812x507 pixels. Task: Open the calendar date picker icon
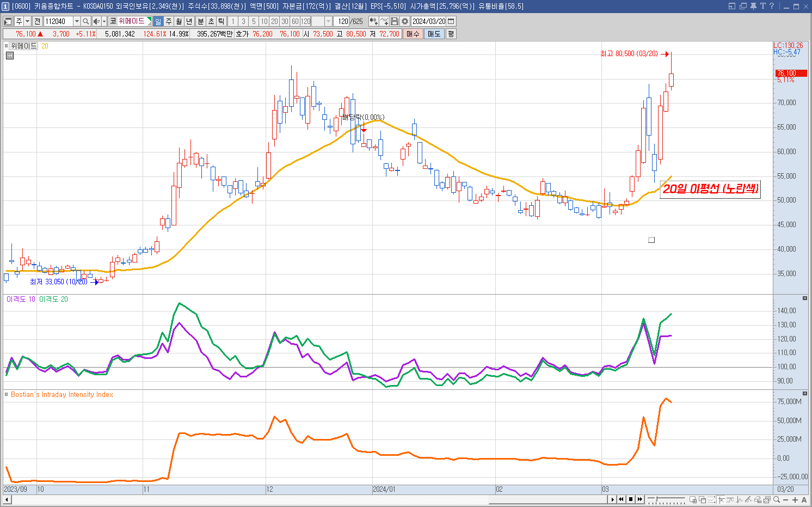point(451,21)
